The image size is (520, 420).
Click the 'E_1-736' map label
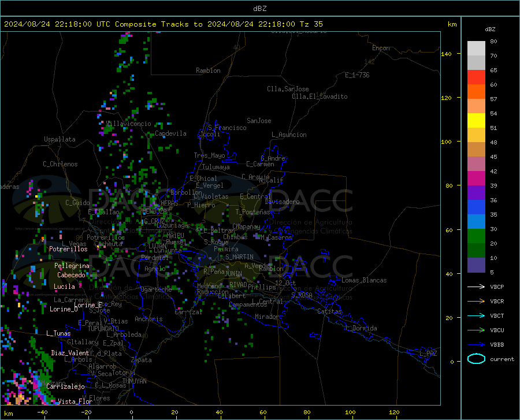click(x=357, y=75)
